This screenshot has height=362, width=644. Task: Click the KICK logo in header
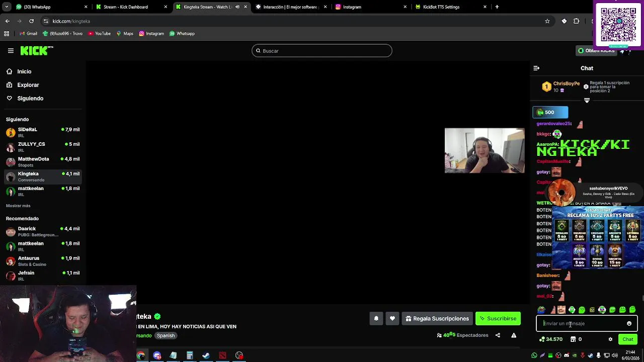pyautogui.click(x=36, y=50)
